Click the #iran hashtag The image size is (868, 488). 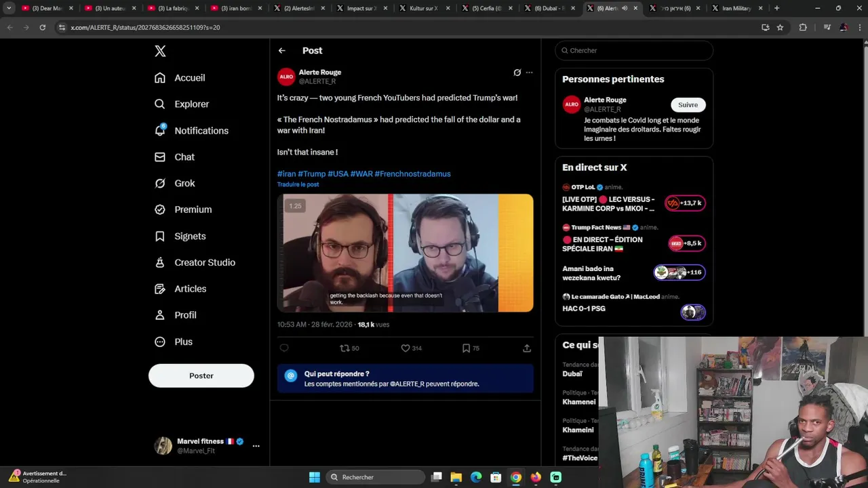[286, 174]
